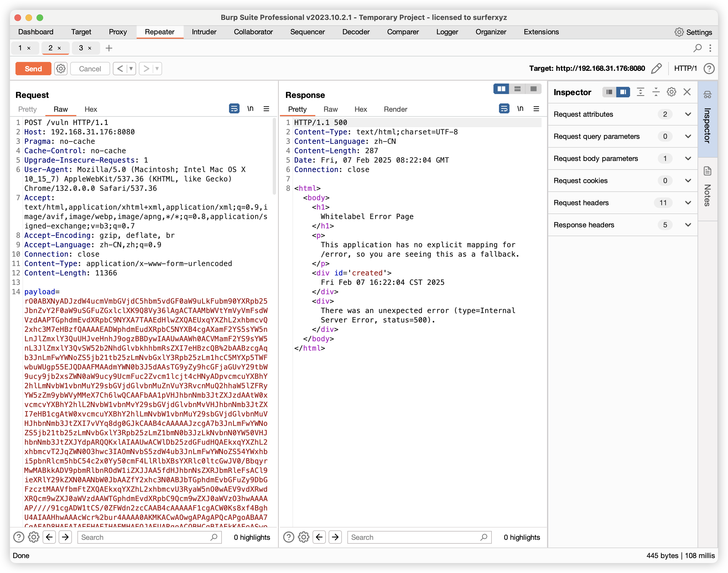Close the Inspector panel
Image resolution: width=728 pixels, height=573 pixels.
tap(687, 92)
